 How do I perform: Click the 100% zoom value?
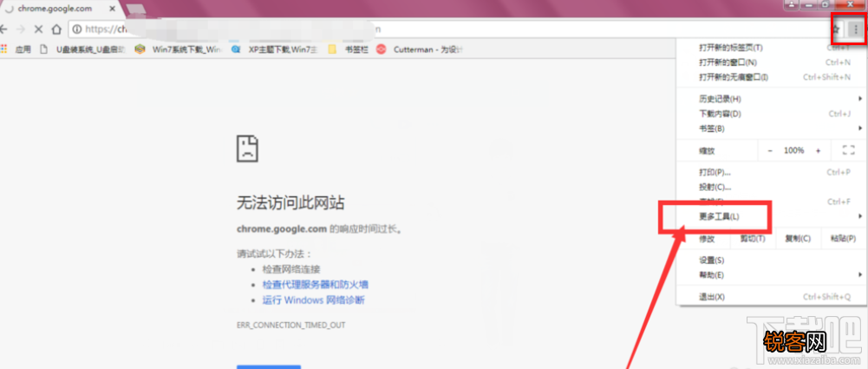point(793,150)
